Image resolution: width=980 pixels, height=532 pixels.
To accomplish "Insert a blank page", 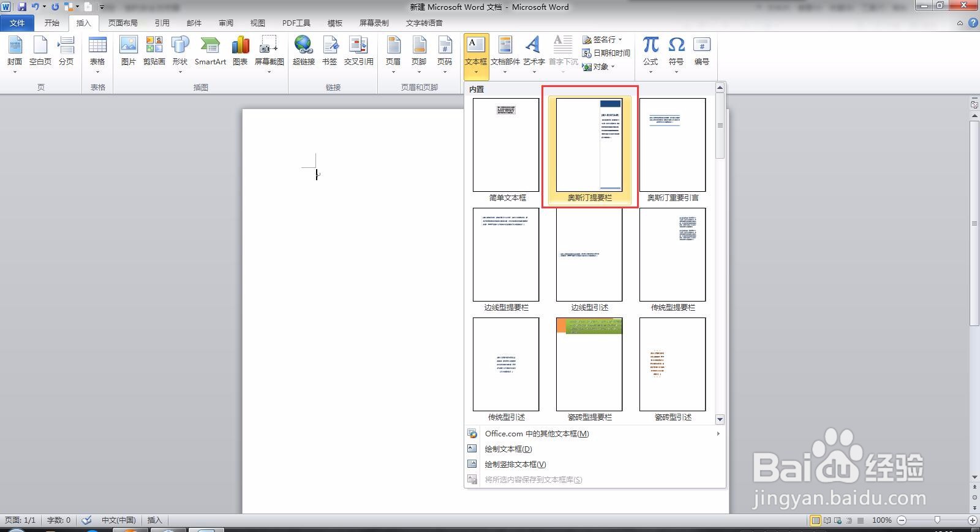I will pos(40,51).
